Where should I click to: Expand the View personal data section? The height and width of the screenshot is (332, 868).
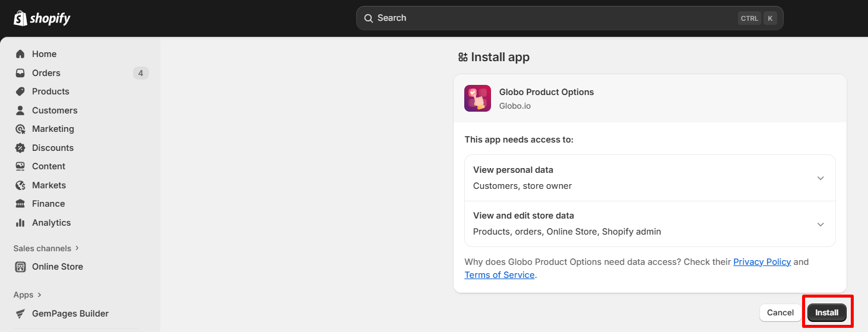click(x=820, y=178)
